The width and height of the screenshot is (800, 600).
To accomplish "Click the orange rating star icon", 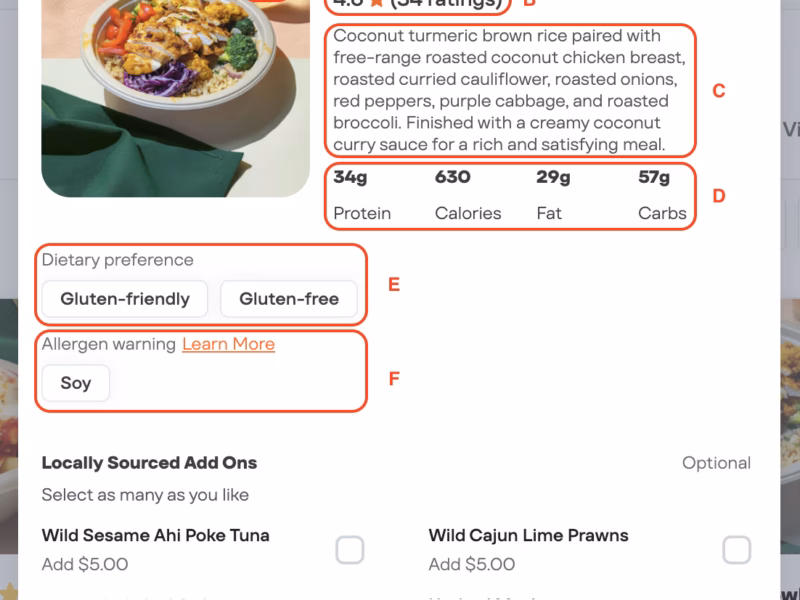I will tap(376, 3).
